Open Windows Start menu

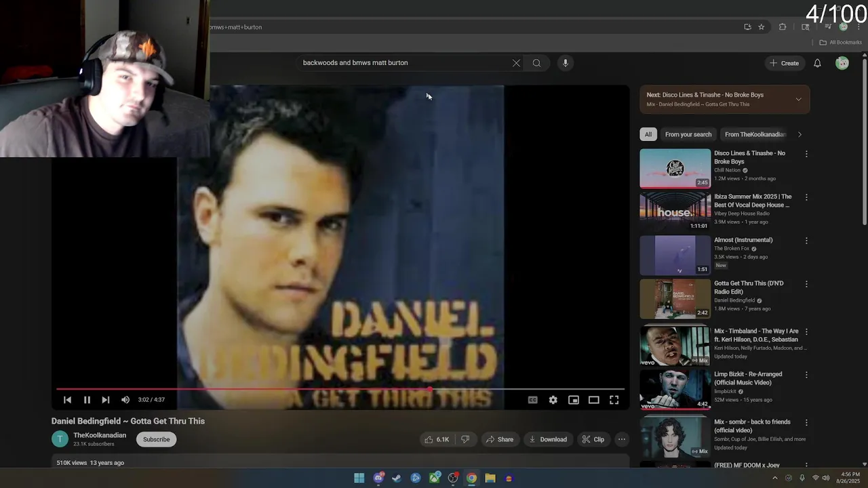click(x=359, y=478)
